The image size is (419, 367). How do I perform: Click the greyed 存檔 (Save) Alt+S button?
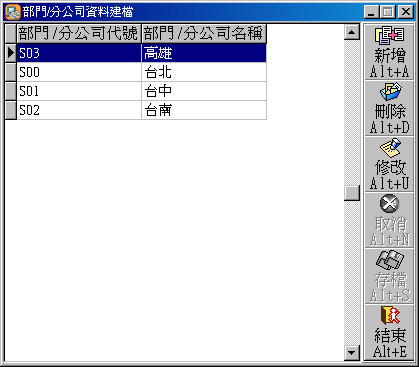[x=389, y=276]
